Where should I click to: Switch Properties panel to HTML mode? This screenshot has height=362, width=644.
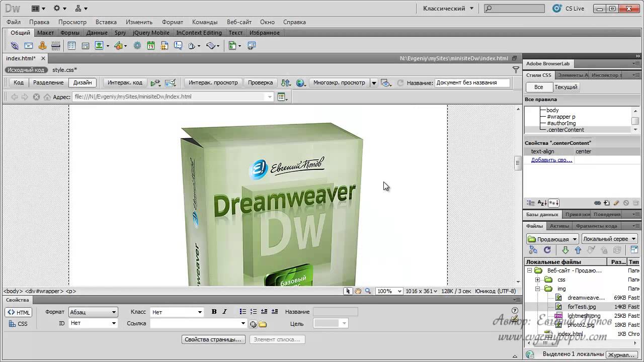coord(19,312)
